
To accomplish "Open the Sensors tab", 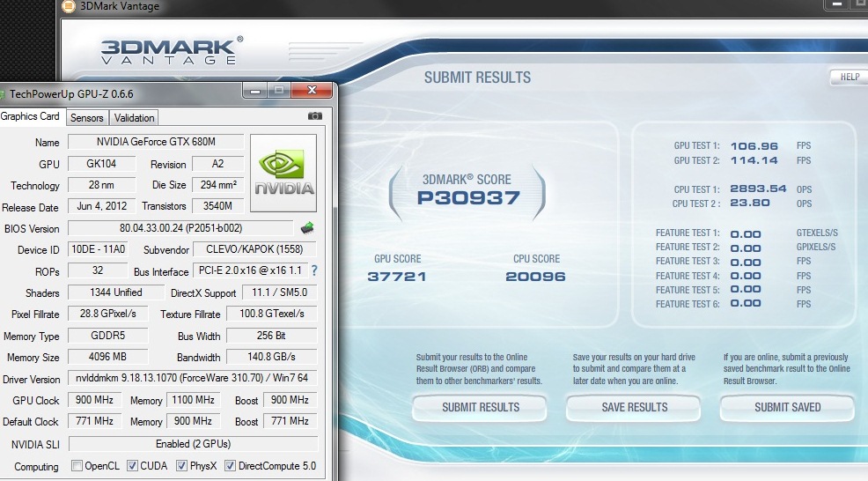I will [x=87, y=117].
